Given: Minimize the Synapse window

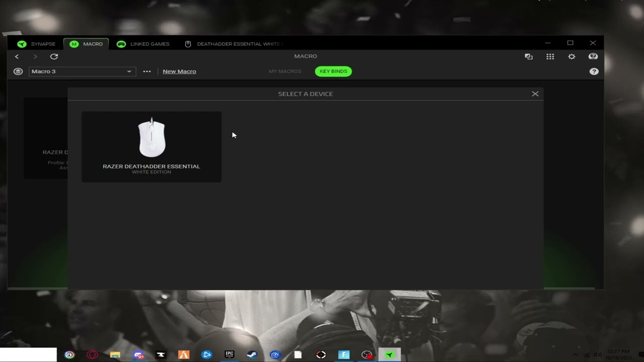Looking at the screenshot, I should 548,43.
